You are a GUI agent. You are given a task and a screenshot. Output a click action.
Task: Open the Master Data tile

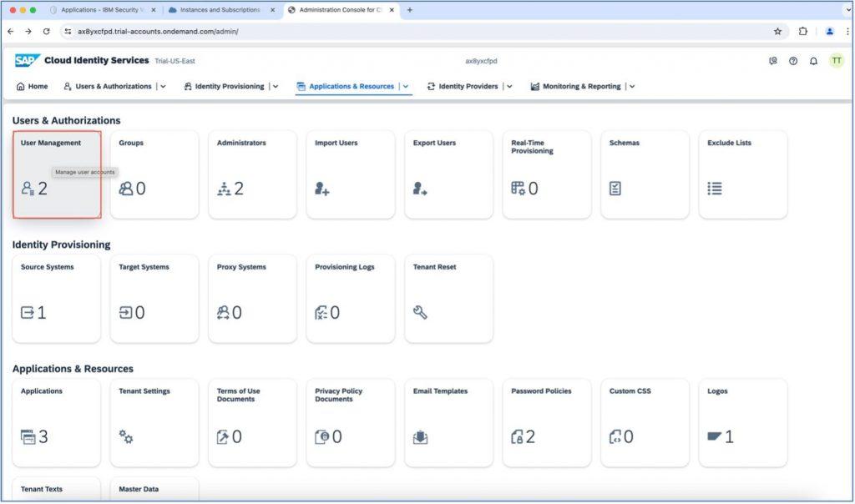[x=154, y=489]
